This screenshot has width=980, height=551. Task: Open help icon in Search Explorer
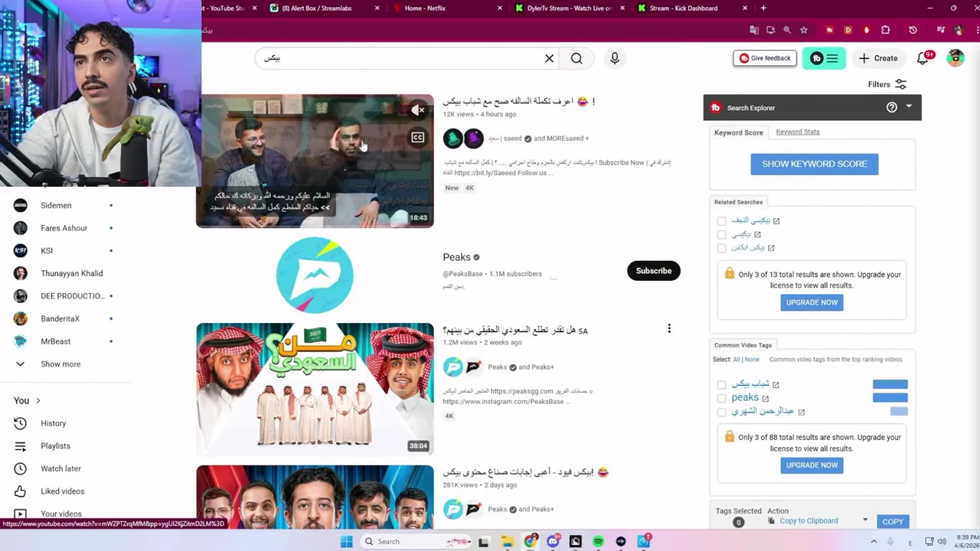coord(891,107)
